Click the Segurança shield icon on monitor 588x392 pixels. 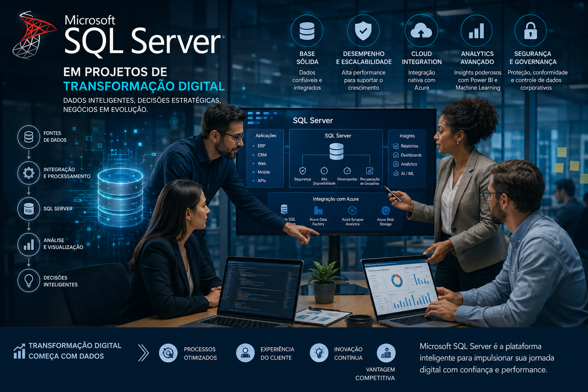302,171
